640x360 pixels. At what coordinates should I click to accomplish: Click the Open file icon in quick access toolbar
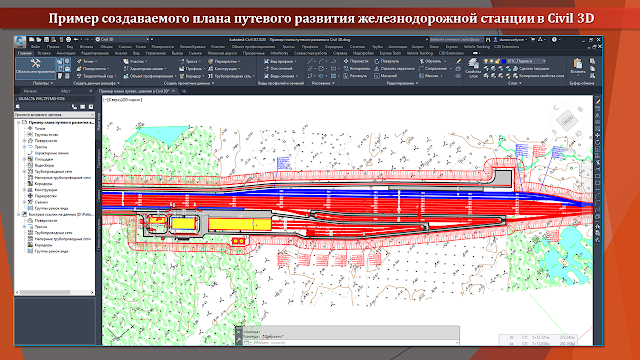click(39, 40)
